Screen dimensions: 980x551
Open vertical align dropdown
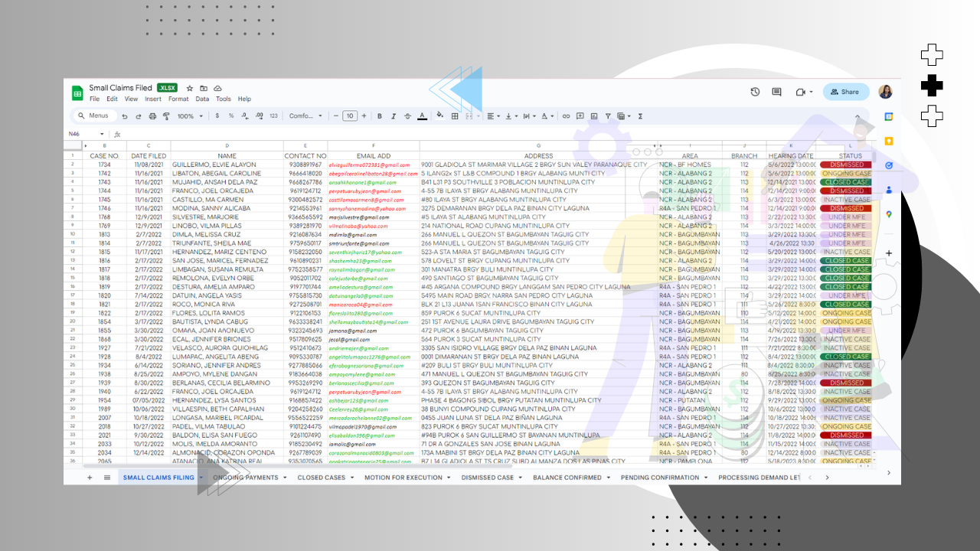pos(511,116)
